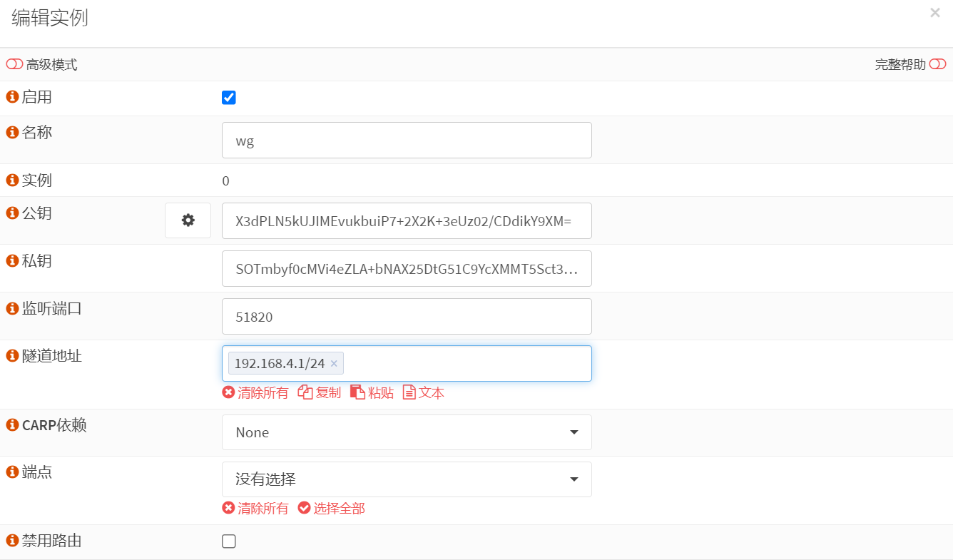Enable the 禁用路由 checkbox
The width and height of the screenshot is (953, 560).
click(x=229, y=541)
